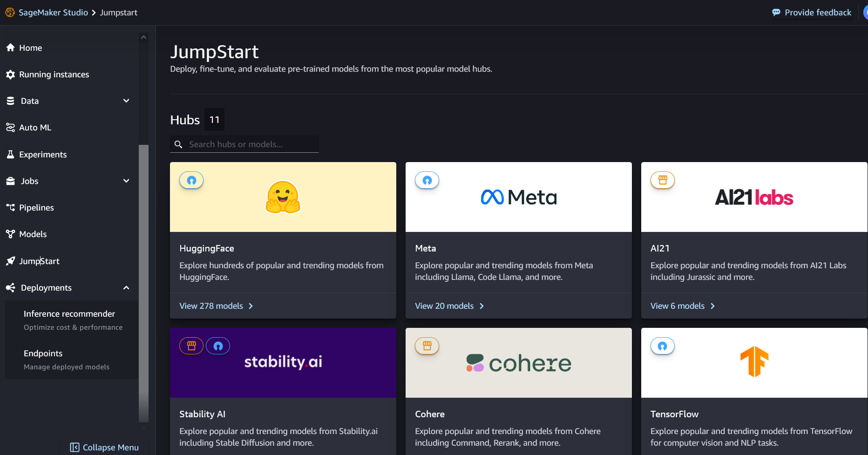Select the Models sidebar icon
This screenshot has height=455, width=868.
point(10,234)
